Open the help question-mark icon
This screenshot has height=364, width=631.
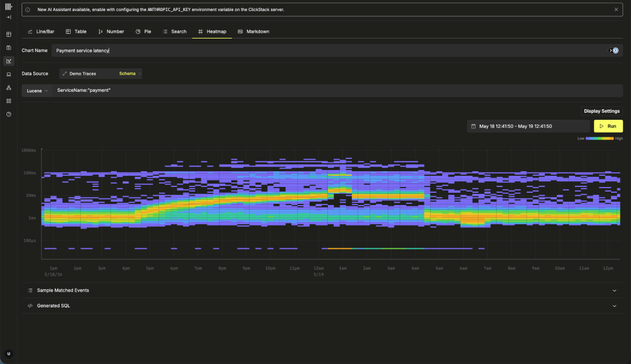pyautogui.click(x=9, y=115)
